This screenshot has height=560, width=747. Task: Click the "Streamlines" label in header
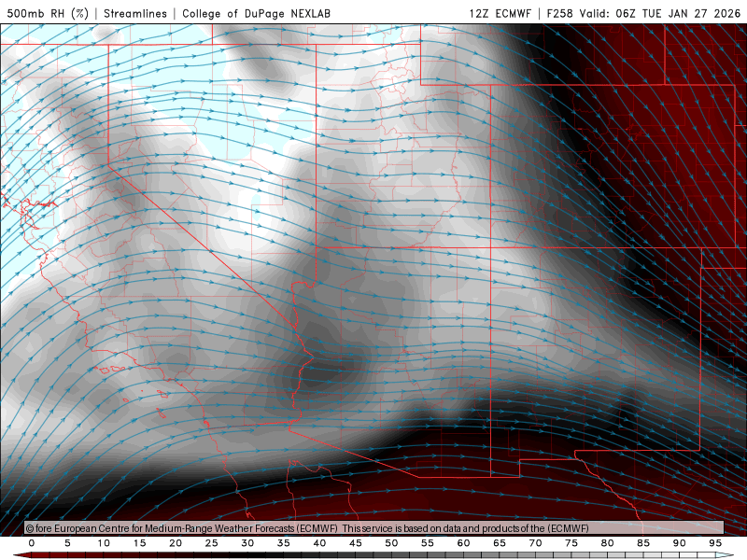click(135, 13)
